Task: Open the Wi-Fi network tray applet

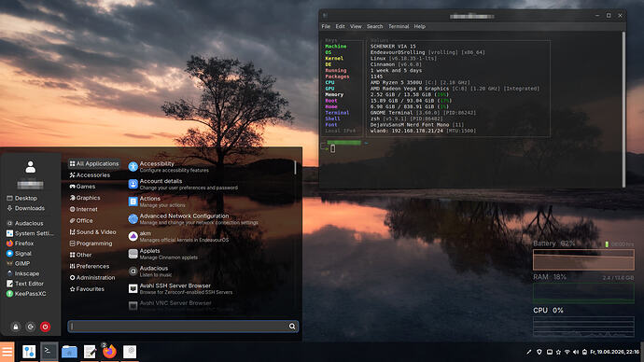Action: click(567, 352)
